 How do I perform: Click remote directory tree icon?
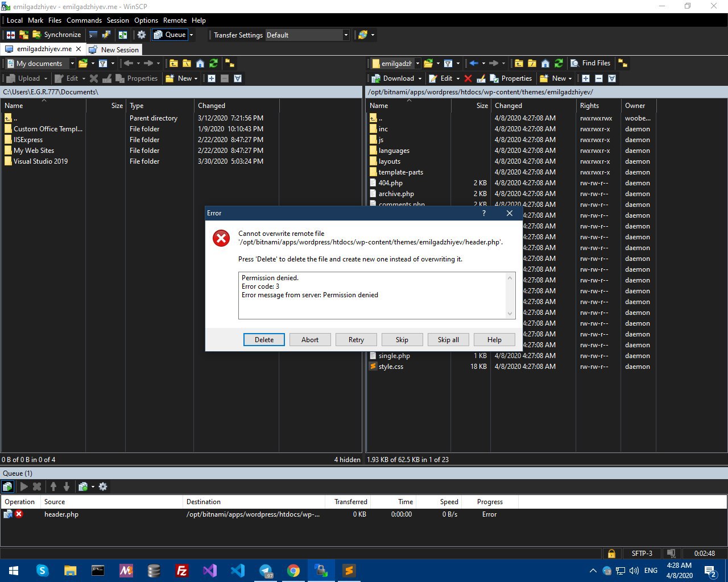click(622, 63)
